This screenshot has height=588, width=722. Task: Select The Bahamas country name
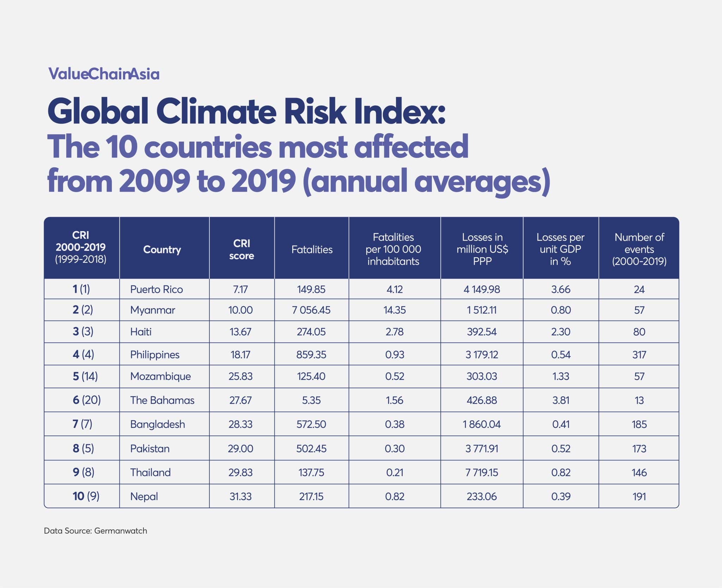pyautogui.click(x=162, y=400)
